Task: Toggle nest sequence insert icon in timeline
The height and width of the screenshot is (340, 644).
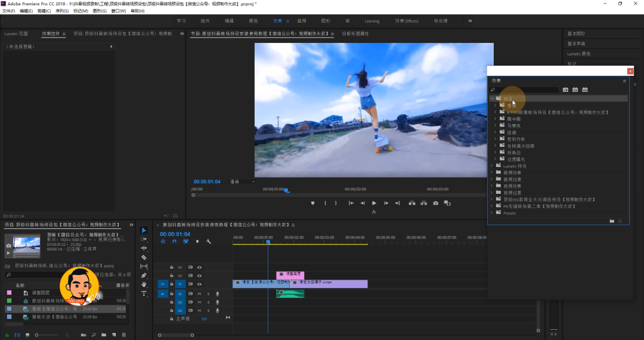Action: click(163, 242)
